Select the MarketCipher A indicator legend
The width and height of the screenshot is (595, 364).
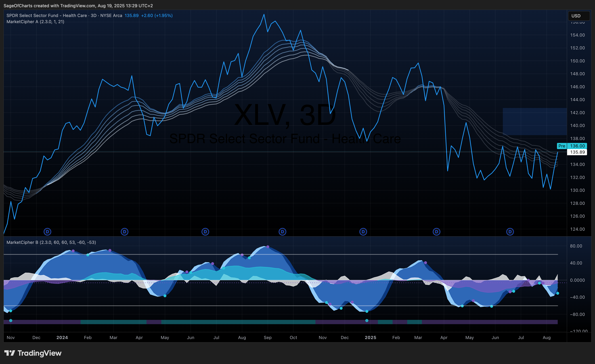coord(35,22)
